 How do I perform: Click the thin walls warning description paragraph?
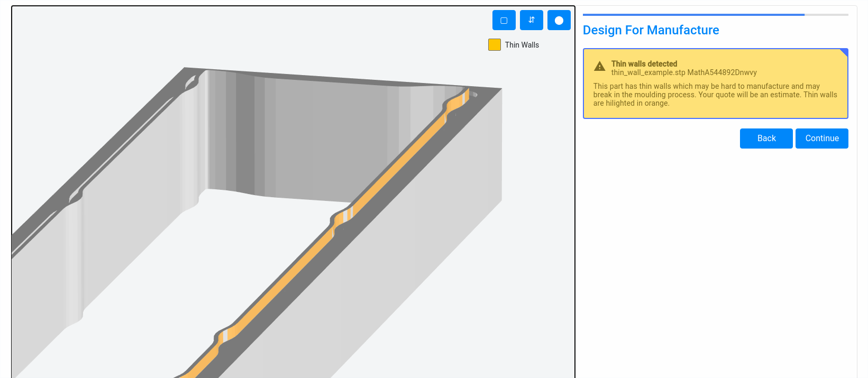click(x=715, y=95)
